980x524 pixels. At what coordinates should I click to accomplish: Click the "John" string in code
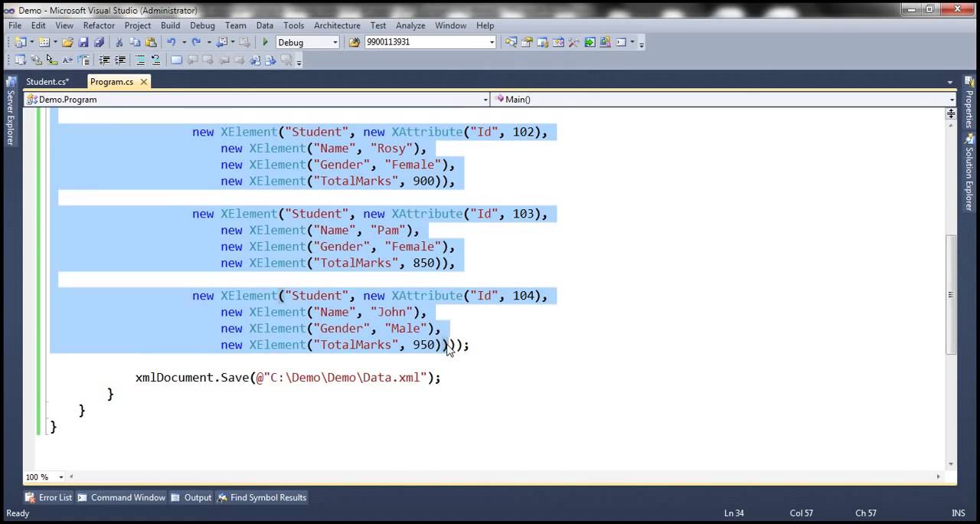click(391, 313)
